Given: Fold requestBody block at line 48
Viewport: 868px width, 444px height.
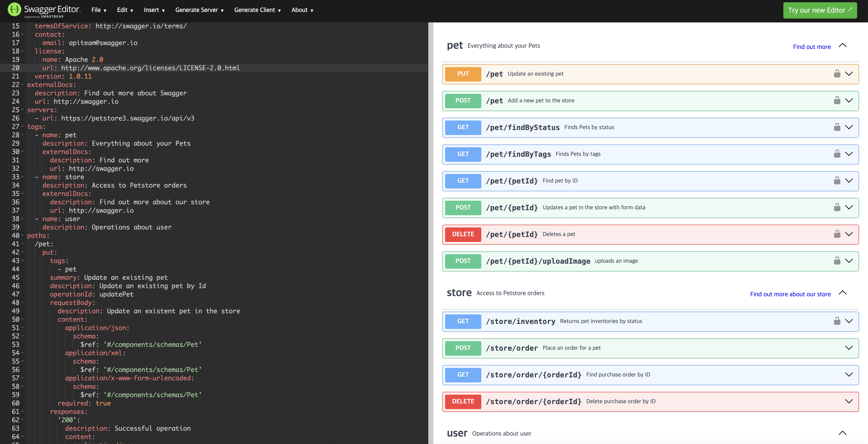Looking at the screenshot, I should [x=23, y=303].
